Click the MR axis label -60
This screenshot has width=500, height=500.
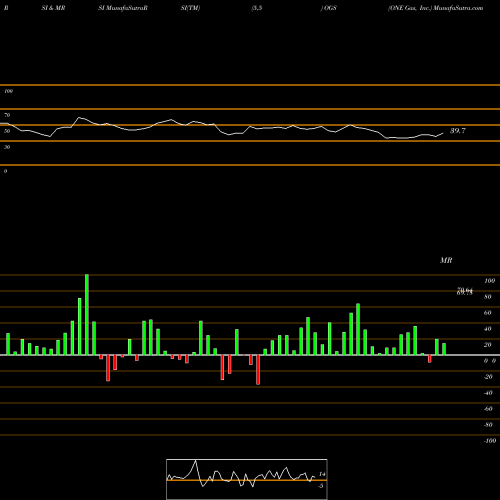[488, 409]
